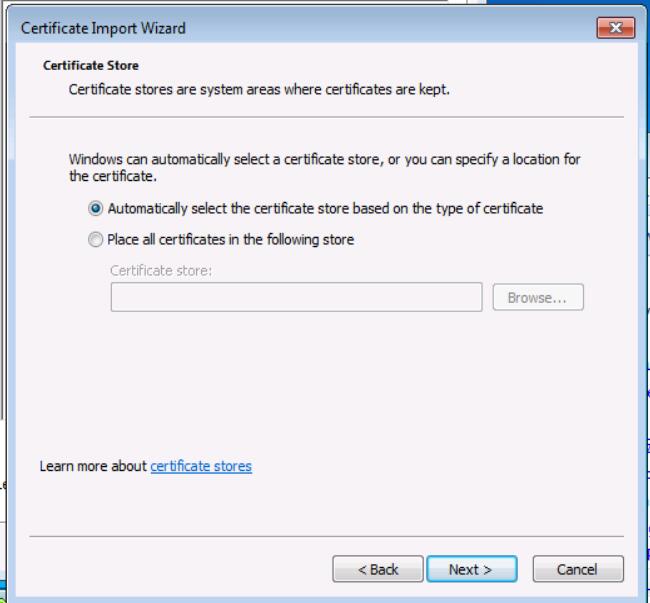
Task: Click the empty footer area left of Back
Action: (180, 570)
